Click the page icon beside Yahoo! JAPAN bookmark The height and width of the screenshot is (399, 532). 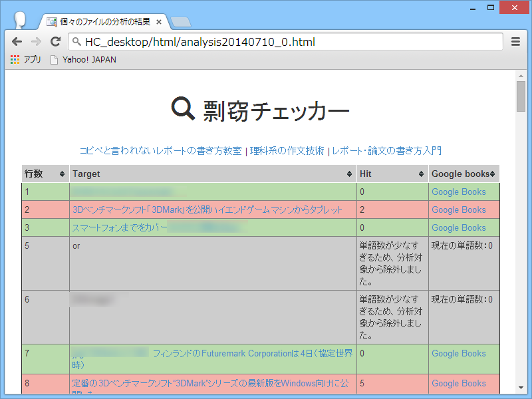point(55,59)
